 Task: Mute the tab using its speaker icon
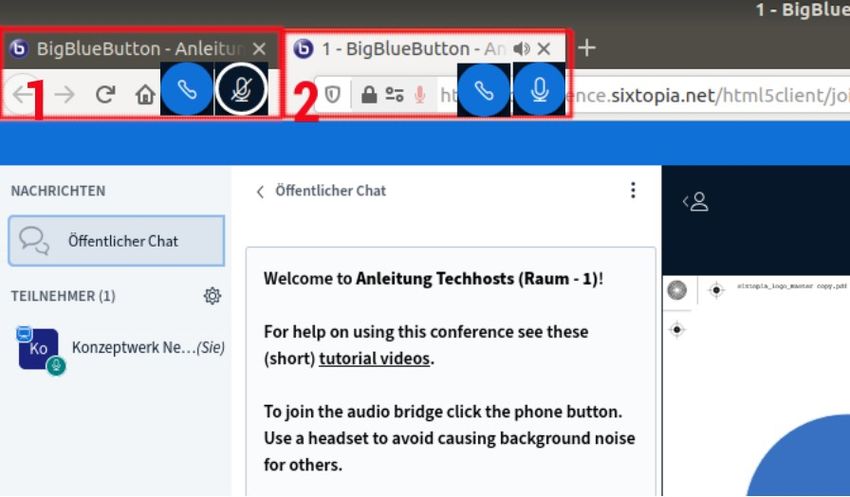point(521,49)
